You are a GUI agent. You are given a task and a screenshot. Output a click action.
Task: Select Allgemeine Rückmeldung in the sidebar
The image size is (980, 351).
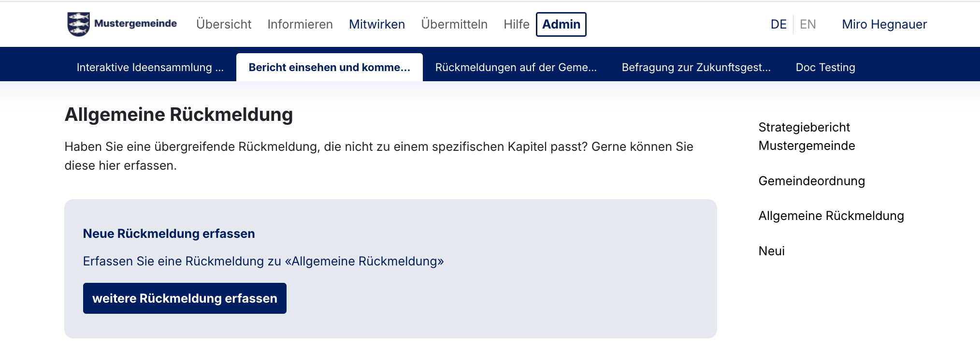[x=831, y=216]
